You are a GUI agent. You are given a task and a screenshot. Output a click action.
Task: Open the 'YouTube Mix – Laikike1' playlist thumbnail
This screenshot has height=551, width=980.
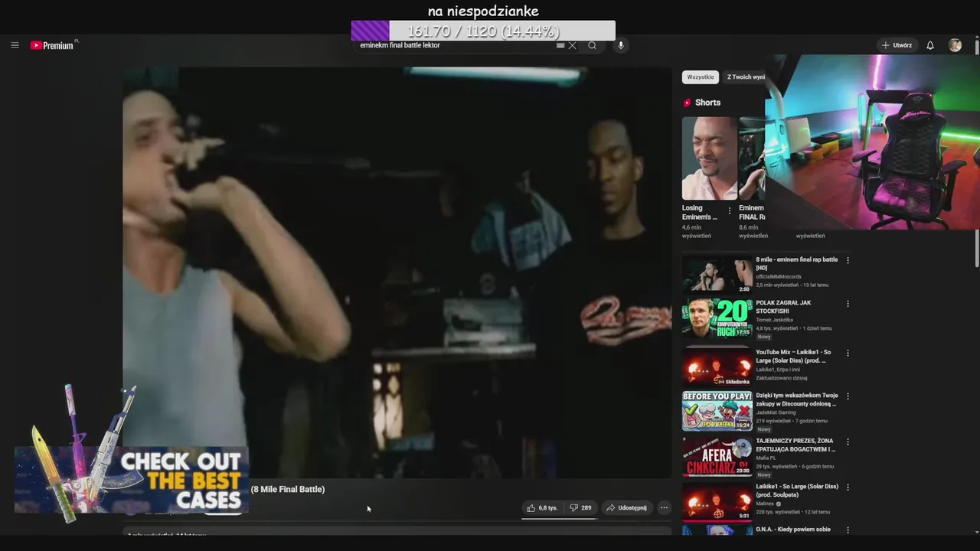pos(717,367)
